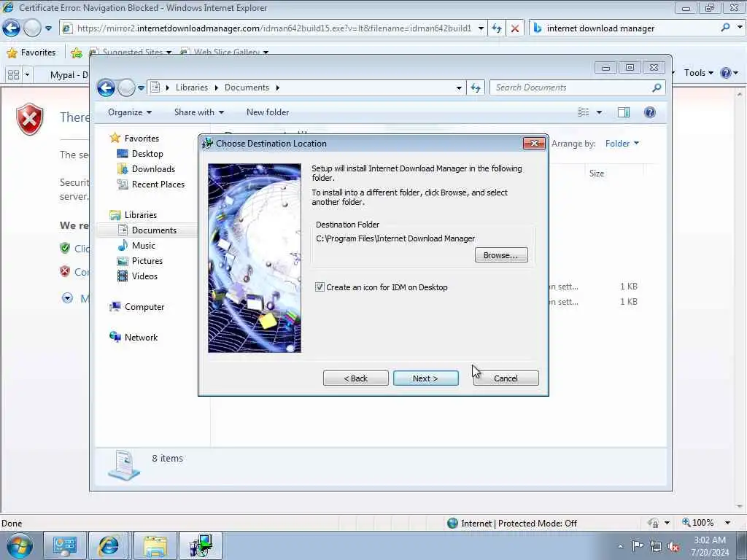The width and height of the screenshot is (747, 560).
Task: Click Documents in the Explorer address path
Action: click(x=247, y=87)
